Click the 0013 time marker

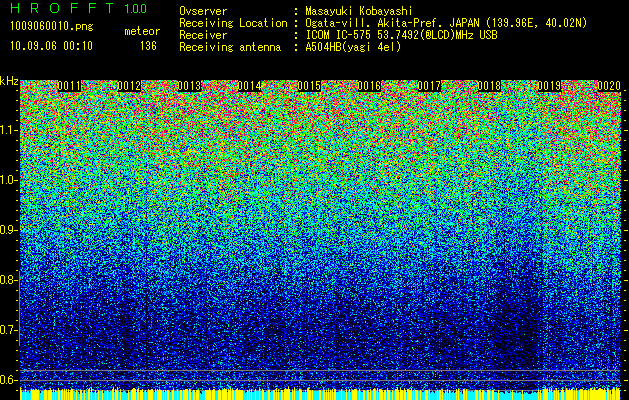tap(189, 86)
